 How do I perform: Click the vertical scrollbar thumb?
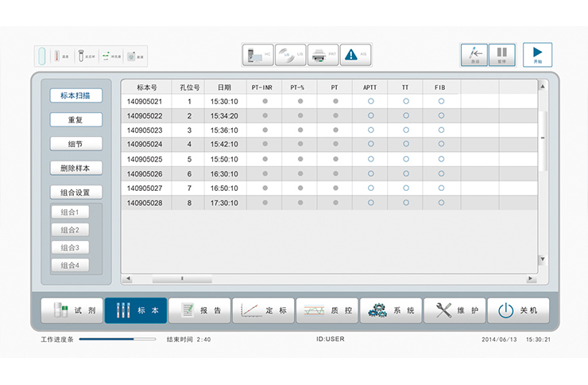pos(543,140)
